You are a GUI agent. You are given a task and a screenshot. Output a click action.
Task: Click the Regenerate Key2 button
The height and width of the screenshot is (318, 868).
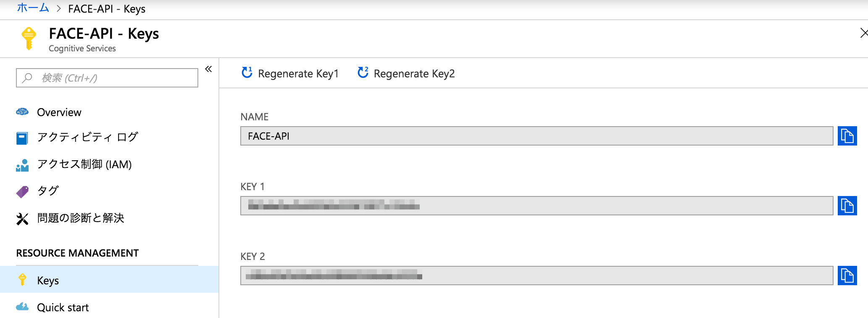406,74
